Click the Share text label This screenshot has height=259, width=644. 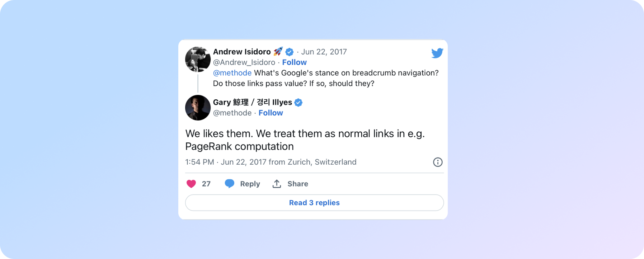298,184
